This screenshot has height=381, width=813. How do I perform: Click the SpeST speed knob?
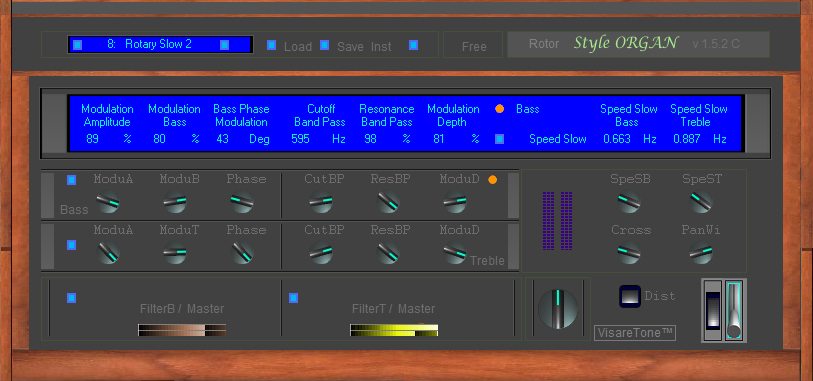tap(701, 202)
